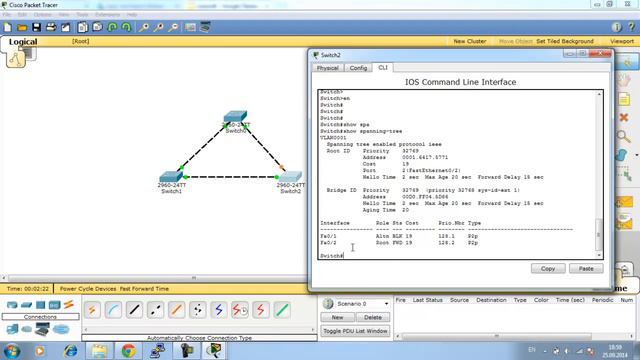640x360 pixels.
Task: Copy the selection using the toolbar Copy icon
Action: (82, 27)
